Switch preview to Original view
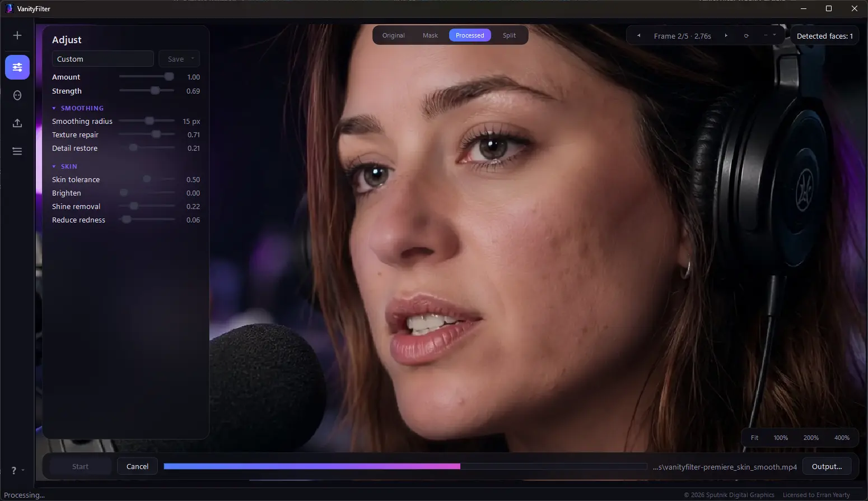868x501 pixels. [x=393, y=35]
